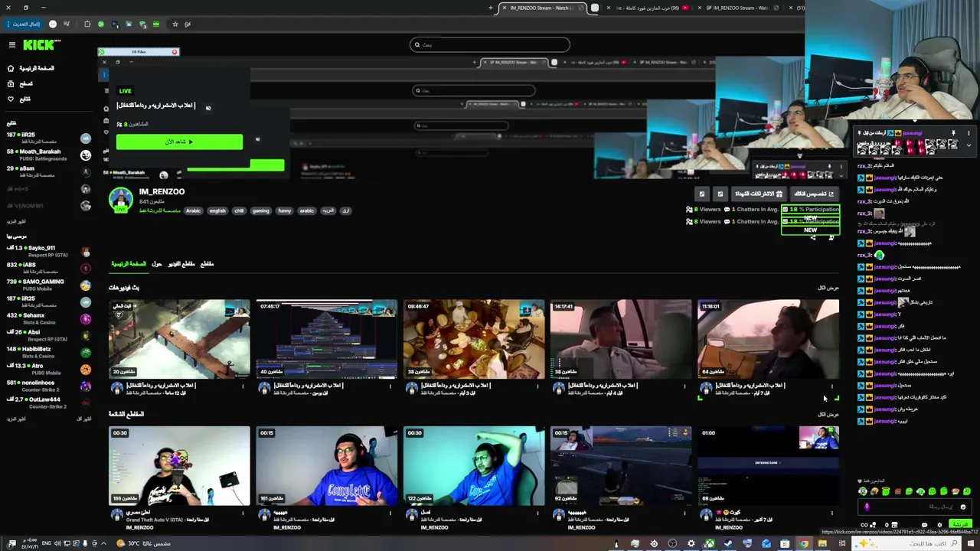Click 18 % Participation NEW badge
The width and height of the screenshot is (980, 551).
pyautogui.click(x=810, y=220)
